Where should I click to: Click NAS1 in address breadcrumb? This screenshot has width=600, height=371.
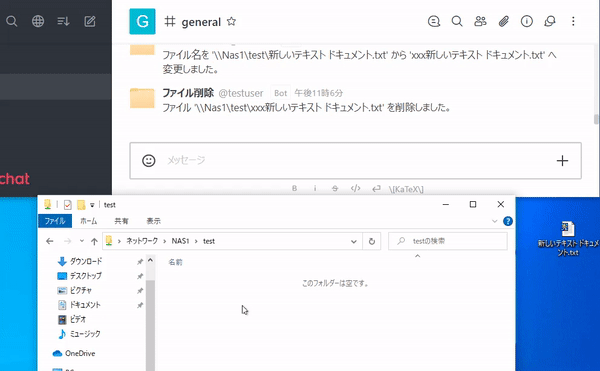(x=180, y=241)
